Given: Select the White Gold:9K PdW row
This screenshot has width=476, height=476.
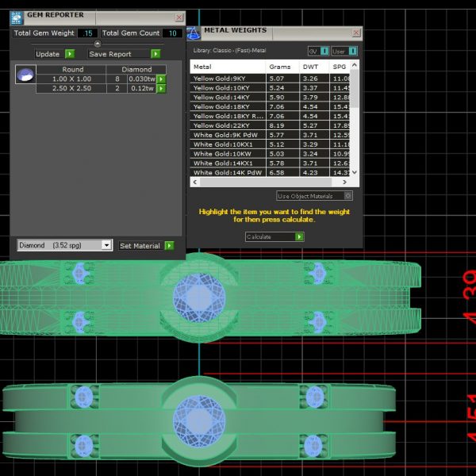Looking at the screenshot, I should click(270, 135).
